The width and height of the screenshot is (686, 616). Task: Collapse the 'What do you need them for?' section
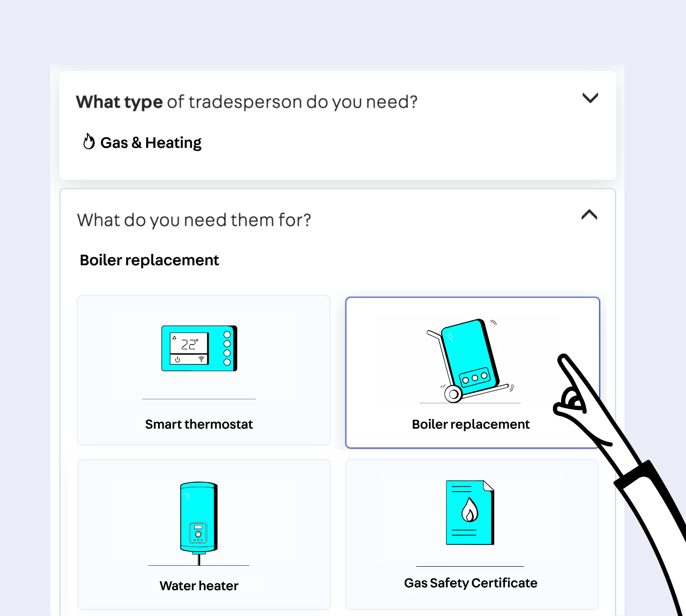coord(589,215)
